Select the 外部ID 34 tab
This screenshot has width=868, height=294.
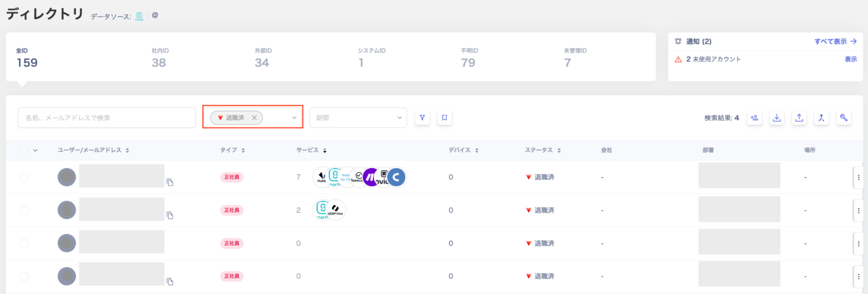tap(263, 58)
